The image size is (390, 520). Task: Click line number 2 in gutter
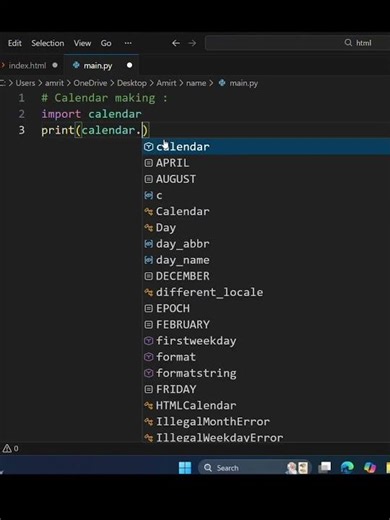click(22, 114)
